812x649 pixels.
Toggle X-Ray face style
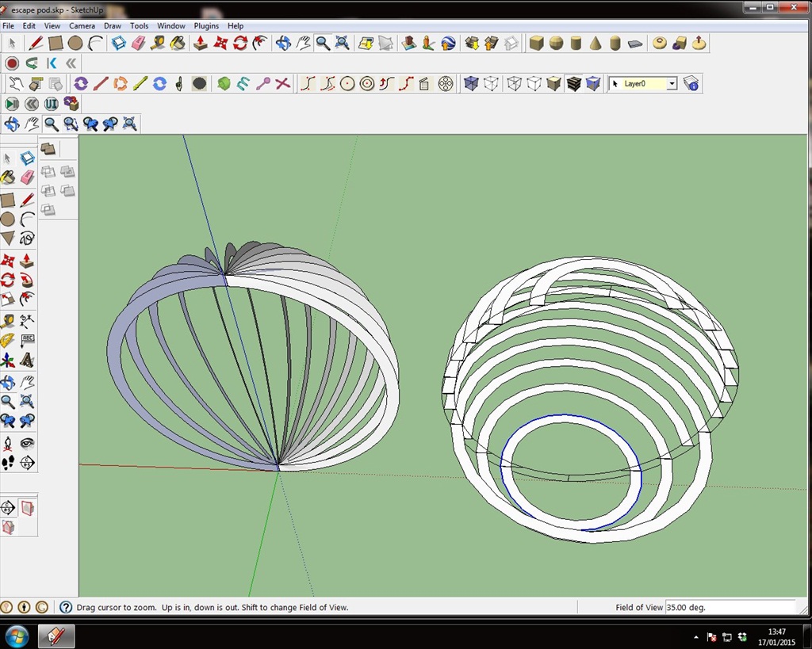point(471,83)
